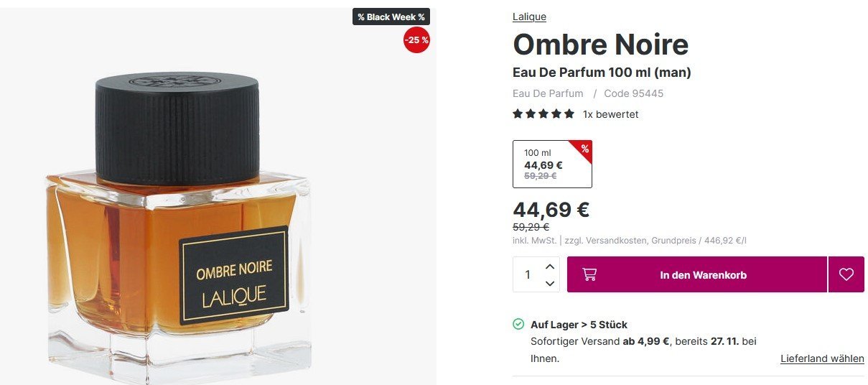The image size is (868, 385).
Task: Click the quantity input field
Action: coord(528,274)
